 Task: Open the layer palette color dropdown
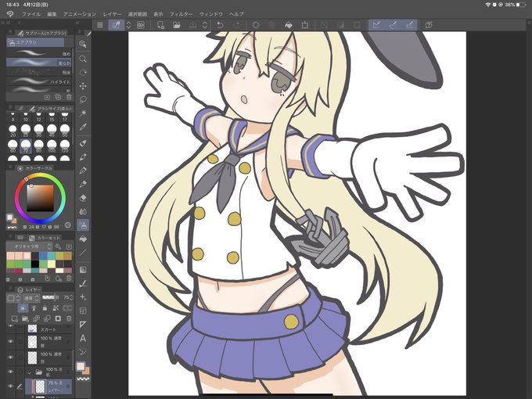13,298
